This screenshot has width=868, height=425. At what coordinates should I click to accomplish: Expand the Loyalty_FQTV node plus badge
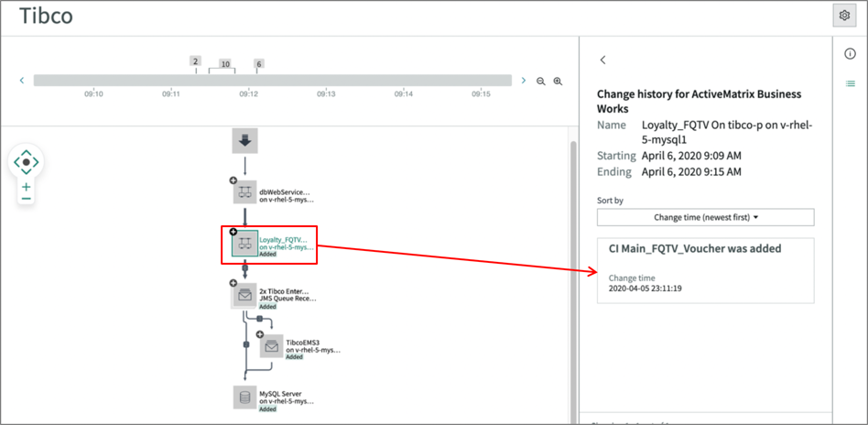(x=233, y=231)
